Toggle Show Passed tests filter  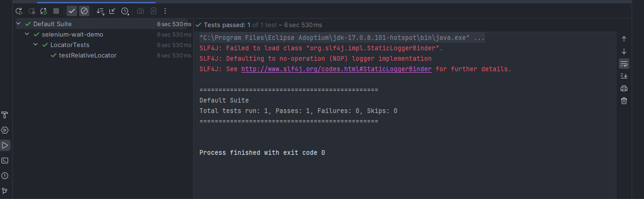point(72,11)
